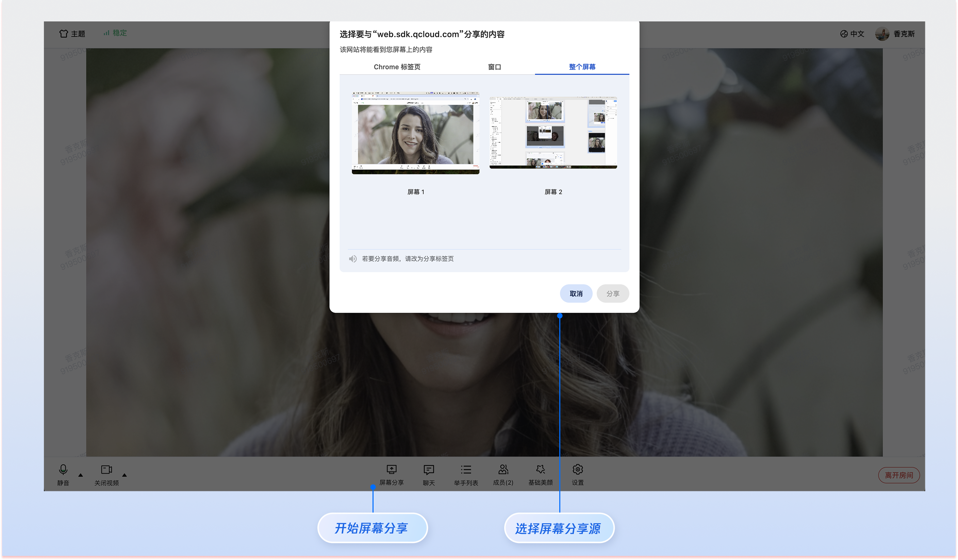Expand camera options arrow next to 关闭视频
Screen dimensions: 958x560
(x=124, y=475)
